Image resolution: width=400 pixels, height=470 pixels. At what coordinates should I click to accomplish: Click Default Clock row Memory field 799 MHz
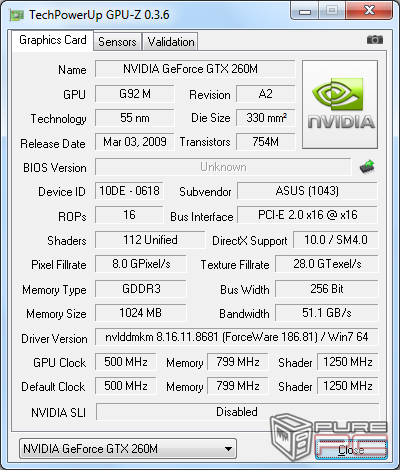click(x=238, y=386)
